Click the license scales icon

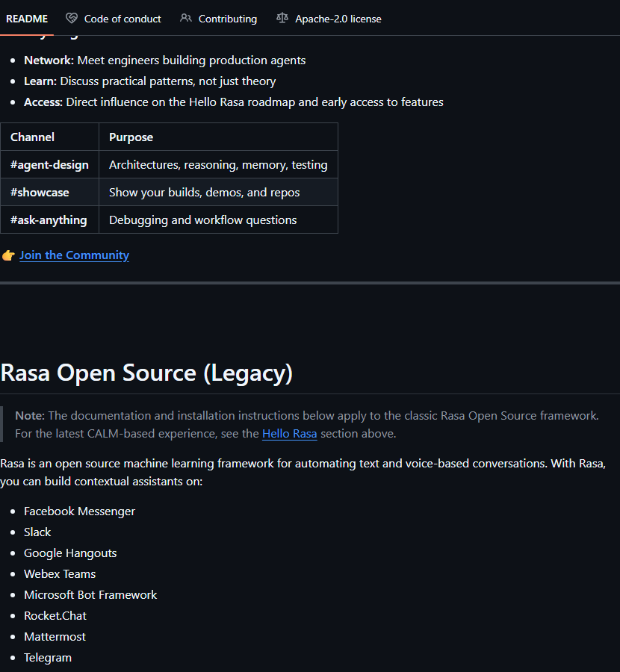click(x=282, y=19)
